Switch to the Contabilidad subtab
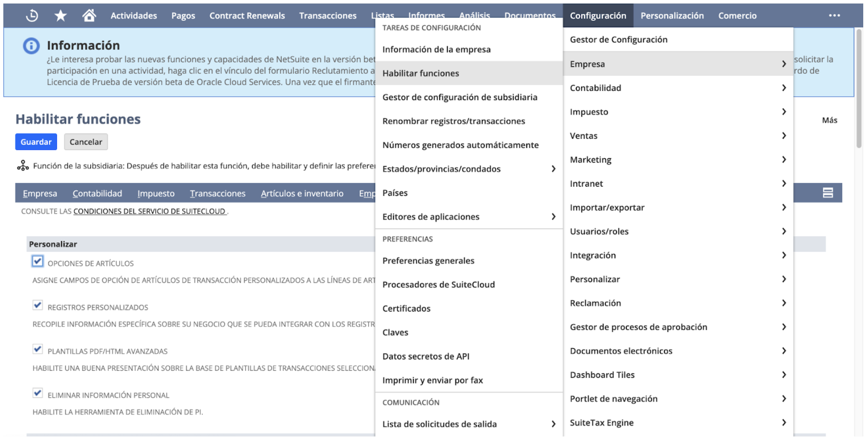 [98, 193]
